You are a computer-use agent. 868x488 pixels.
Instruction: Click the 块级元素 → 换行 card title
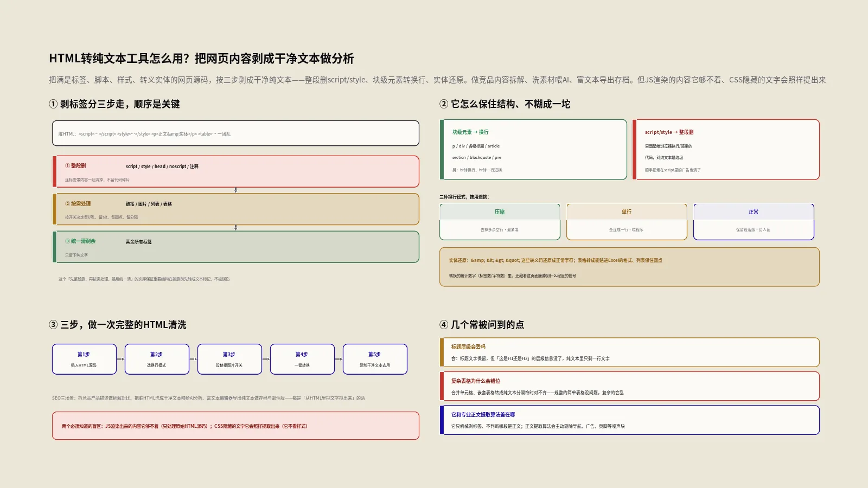[x=470, y=132]
